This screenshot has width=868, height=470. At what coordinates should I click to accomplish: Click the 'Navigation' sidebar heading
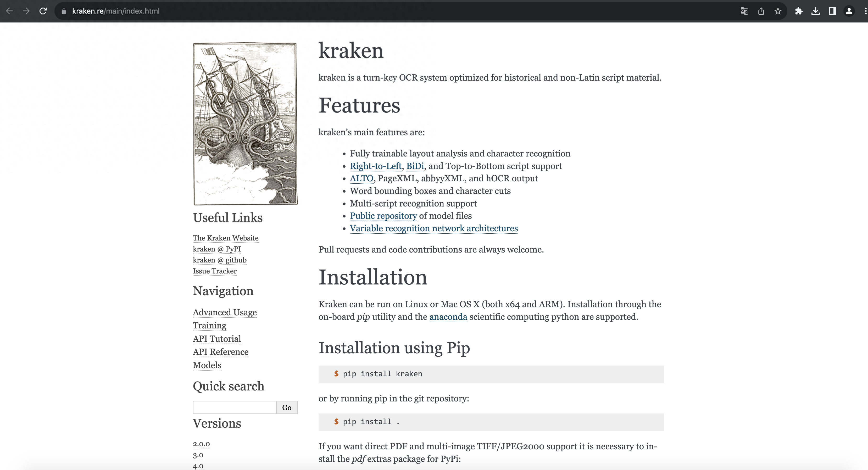(223, 291)
